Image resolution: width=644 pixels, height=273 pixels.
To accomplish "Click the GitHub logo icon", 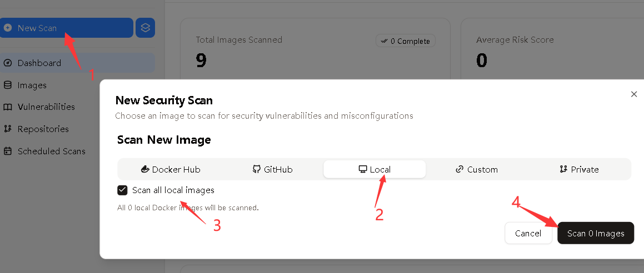I will (x=257, y=169).
